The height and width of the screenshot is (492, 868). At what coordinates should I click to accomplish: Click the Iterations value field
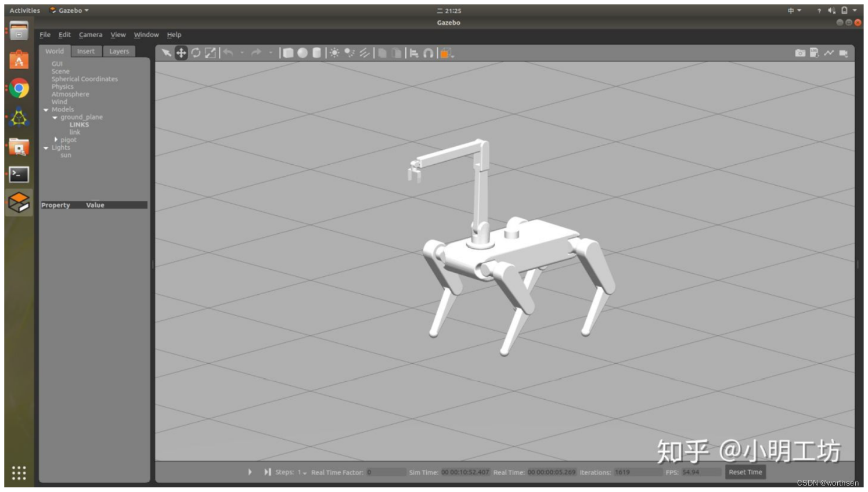[638, 472]
